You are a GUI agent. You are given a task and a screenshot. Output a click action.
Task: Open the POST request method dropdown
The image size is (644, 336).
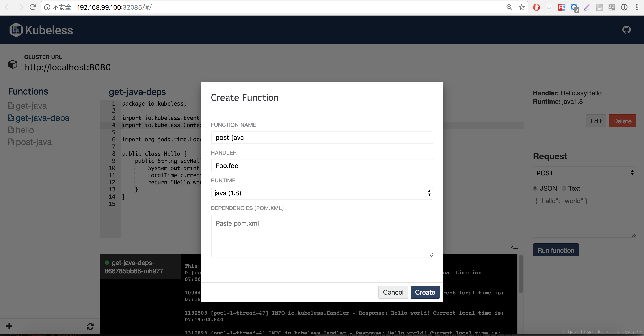(x=584, y=173)
